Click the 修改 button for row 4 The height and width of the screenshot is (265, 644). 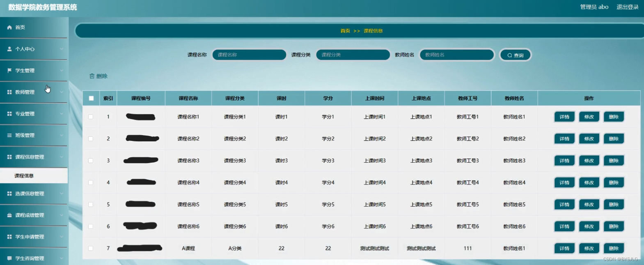point(589,182)
